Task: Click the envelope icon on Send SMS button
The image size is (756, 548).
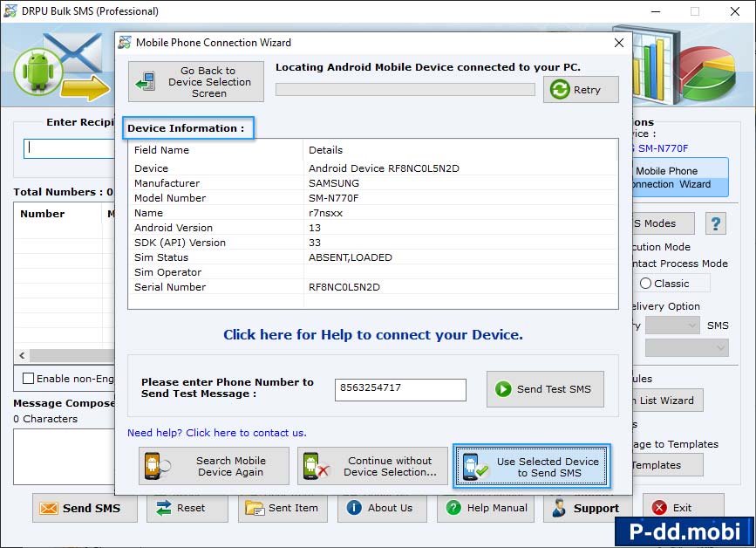Action: pos(49,509)
